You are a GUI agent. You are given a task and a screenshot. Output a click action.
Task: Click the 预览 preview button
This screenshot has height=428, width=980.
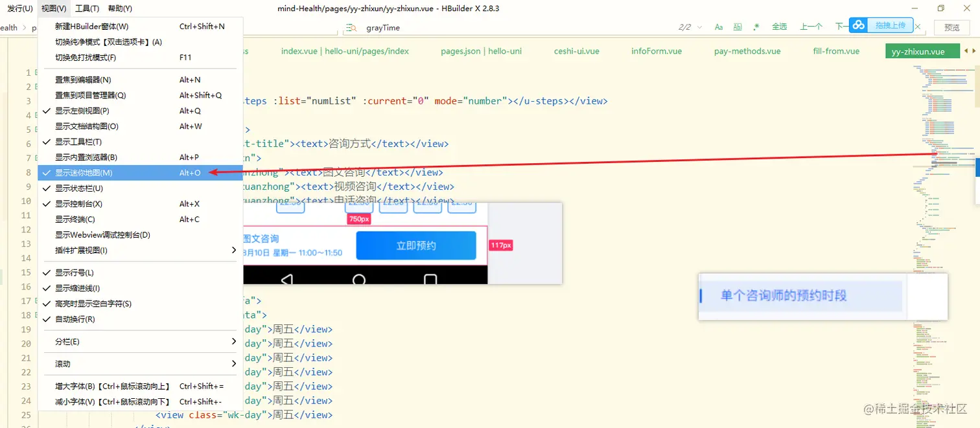[952, 27]
